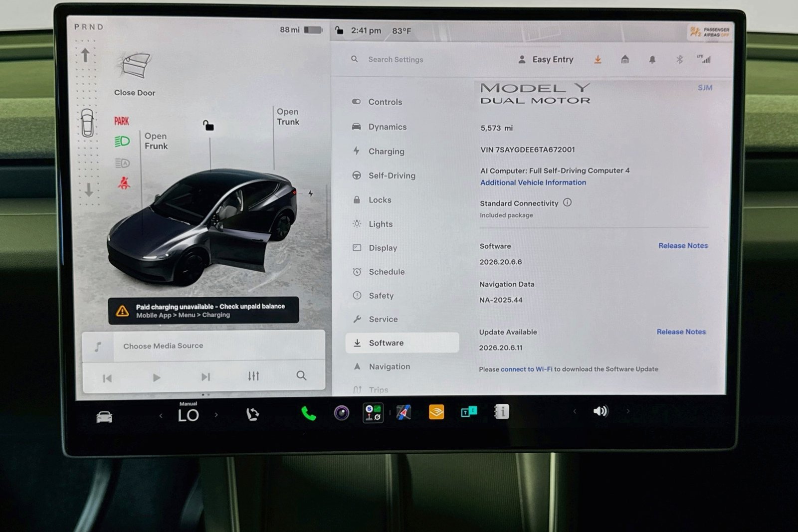Decrease volume with left chevron

[x=575, y=411]
